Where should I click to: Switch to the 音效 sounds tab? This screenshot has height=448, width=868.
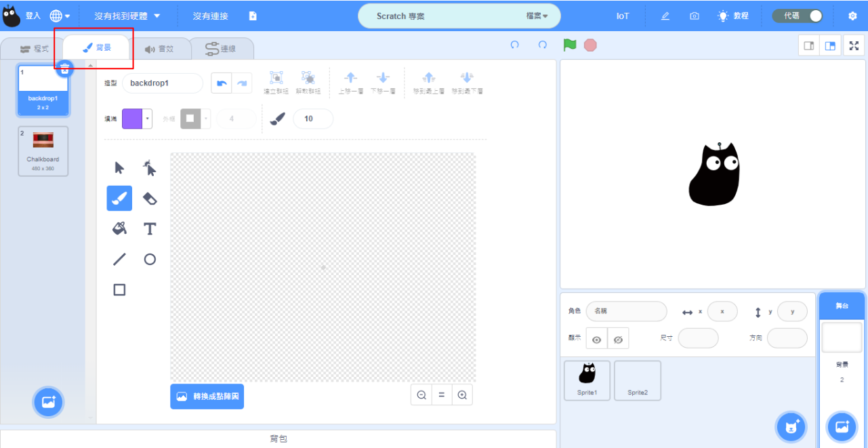159,49
